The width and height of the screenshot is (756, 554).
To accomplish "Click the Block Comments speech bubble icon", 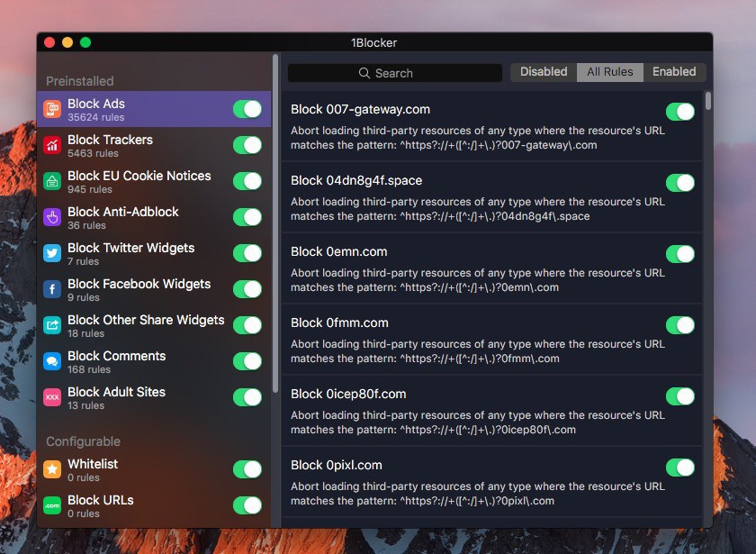I will click(x=52, y=361).
